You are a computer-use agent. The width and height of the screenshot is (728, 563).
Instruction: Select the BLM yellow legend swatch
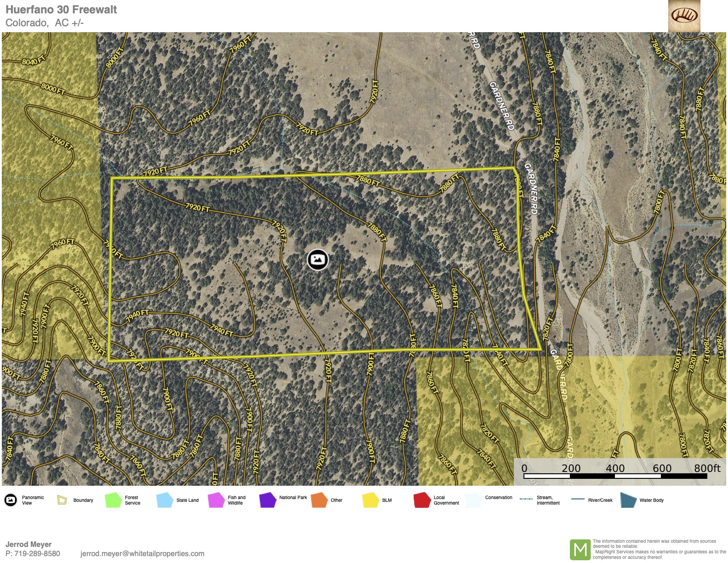tap(370, 500)
